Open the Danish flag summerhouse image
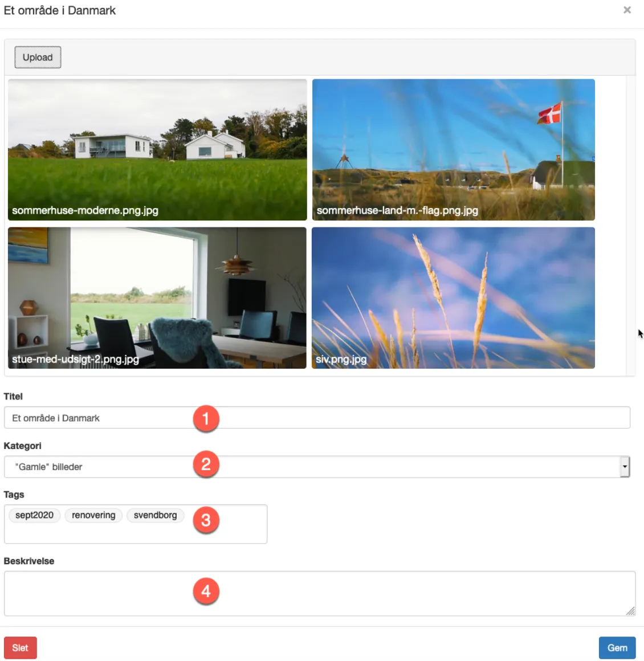Viewport: 644px width, 661px height. pos(453,149)
